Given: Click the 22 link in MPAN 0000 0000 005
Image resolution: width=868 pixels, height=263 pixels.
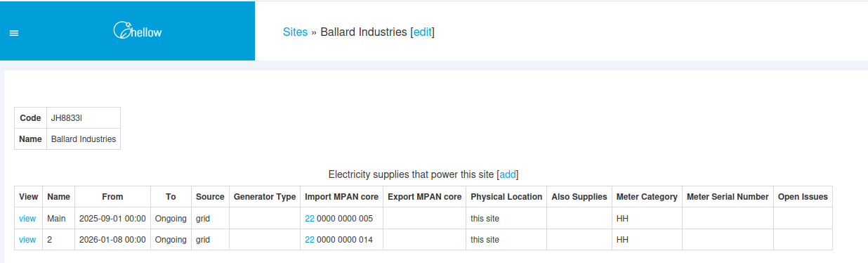Looking at the screenshot, I should [x=310, y=219].
